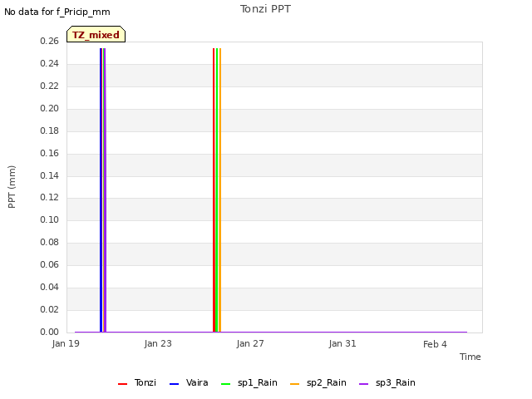This screenshot has height=399, width=532.
Task: Click the TZ_mixed annotation label
Action: [96, 34]
